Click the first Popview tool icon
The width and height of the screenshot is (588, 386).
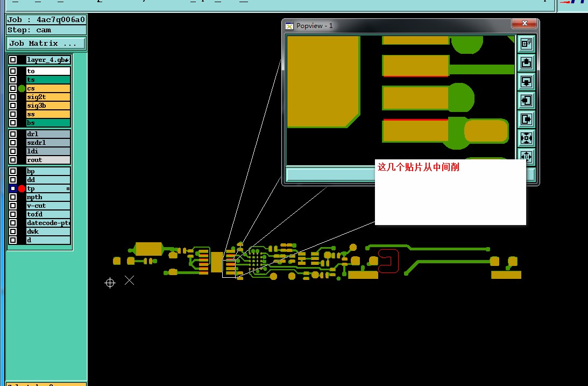tap(526, 44)
